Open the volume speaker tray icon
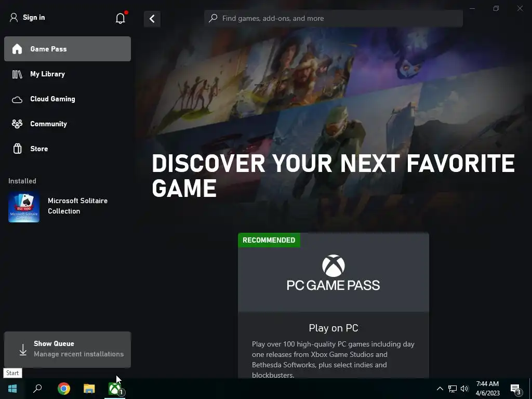532x399 pixels. (464, 389)
